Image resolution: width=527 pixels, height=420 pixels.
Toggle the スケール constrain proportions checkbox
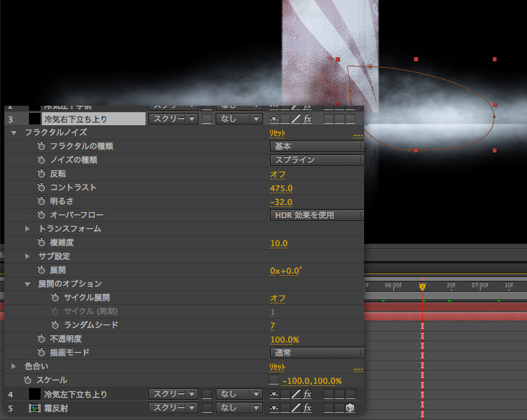[273, 380]
